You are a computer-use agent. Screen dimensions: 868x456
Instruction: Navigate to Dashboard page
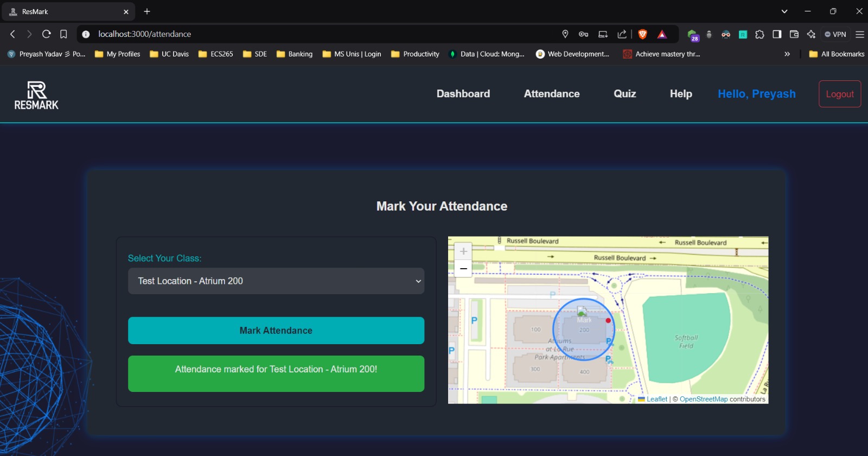(x=463, y=94)
